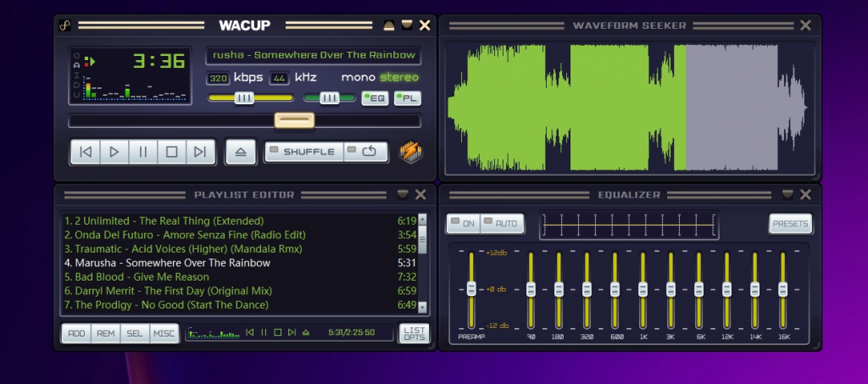This screenshot has width=868, height=384.
Task: Enable Shuffle playback mode
Action: [x=304, y=152]
